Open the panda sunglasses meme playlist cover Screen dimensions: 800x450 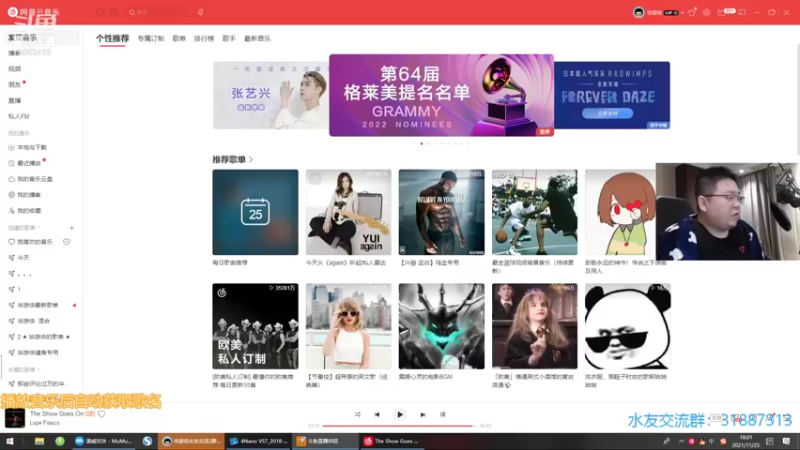click(628, 327)
